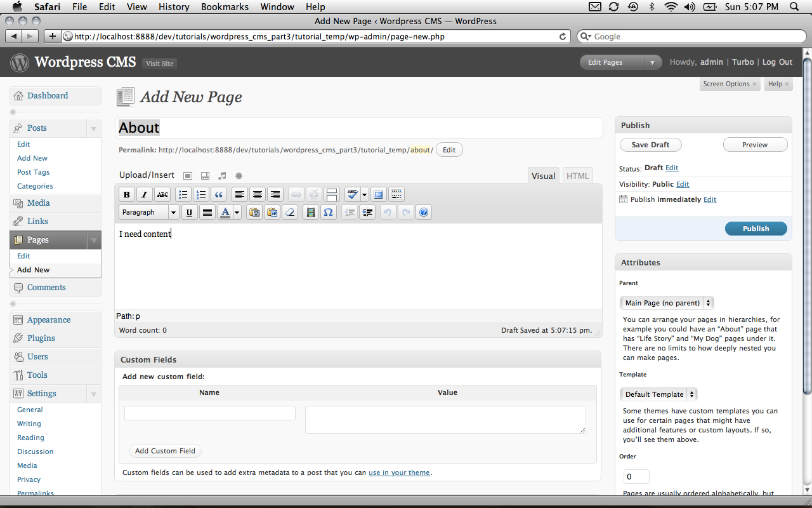Click the insert link icon
This screenshot has width=812, height=508.
pyautogui.click(x=296, y=194)
